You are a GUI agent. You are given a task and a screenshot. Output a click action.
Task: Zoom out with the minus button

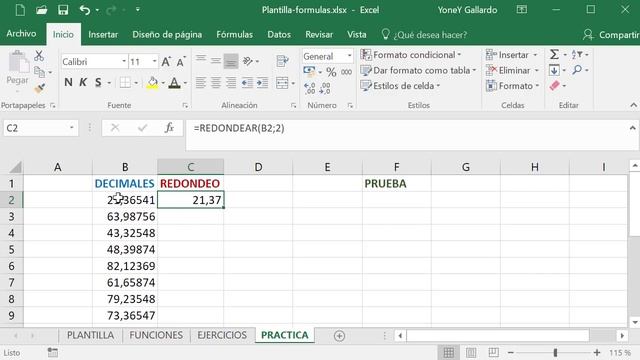tap(511, 353)
